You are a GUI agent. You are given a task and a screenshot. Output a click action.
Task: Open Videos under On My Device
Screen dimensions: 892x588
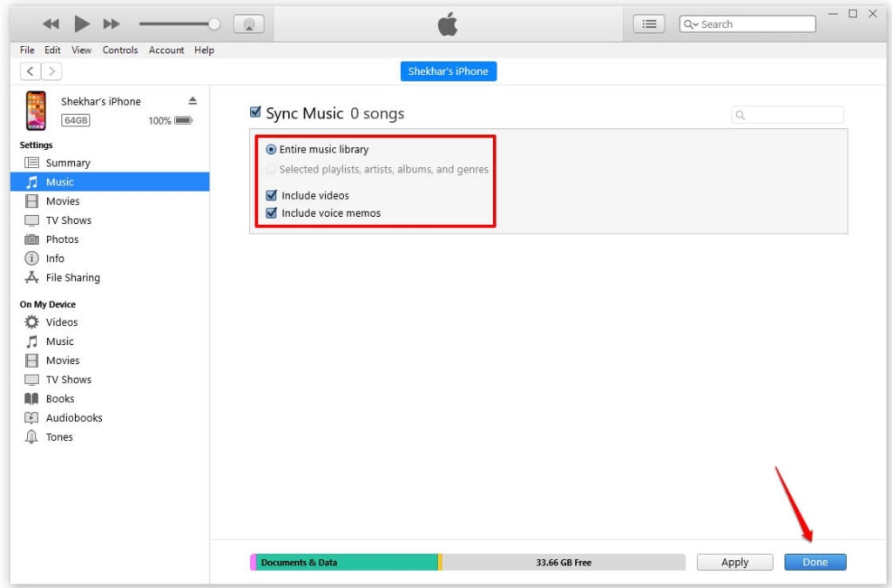tap(110, 321)
